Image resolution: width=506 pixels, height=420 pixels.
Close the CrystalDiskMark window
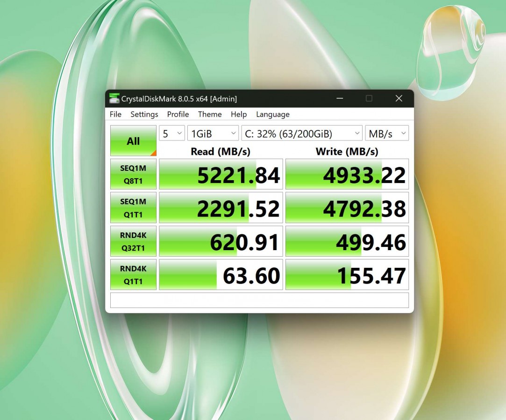click(x=399, y=98)
